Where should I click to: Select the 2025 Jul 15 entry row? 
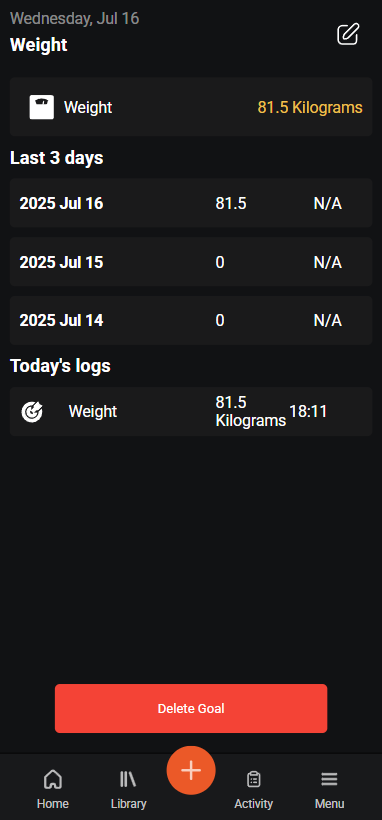pos(191,261)
